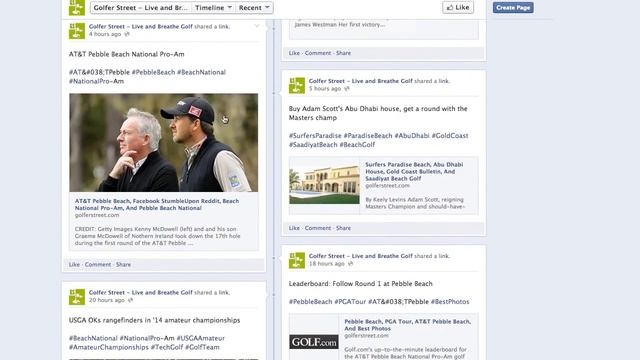This screenshot has height=360, width=640.
Task: Comment on the AT&T Pebble Beach National Pro-Am post
Action: [98, 264]
